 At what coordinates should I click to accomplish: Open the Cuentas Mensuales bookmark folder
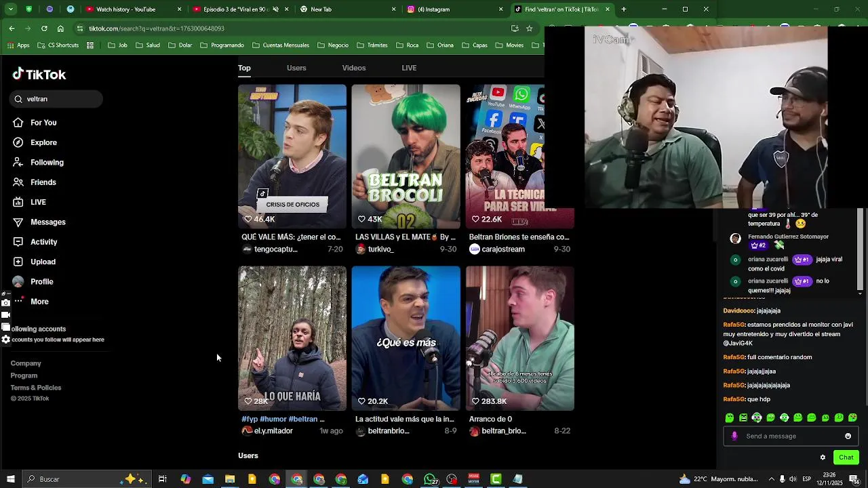279,45
